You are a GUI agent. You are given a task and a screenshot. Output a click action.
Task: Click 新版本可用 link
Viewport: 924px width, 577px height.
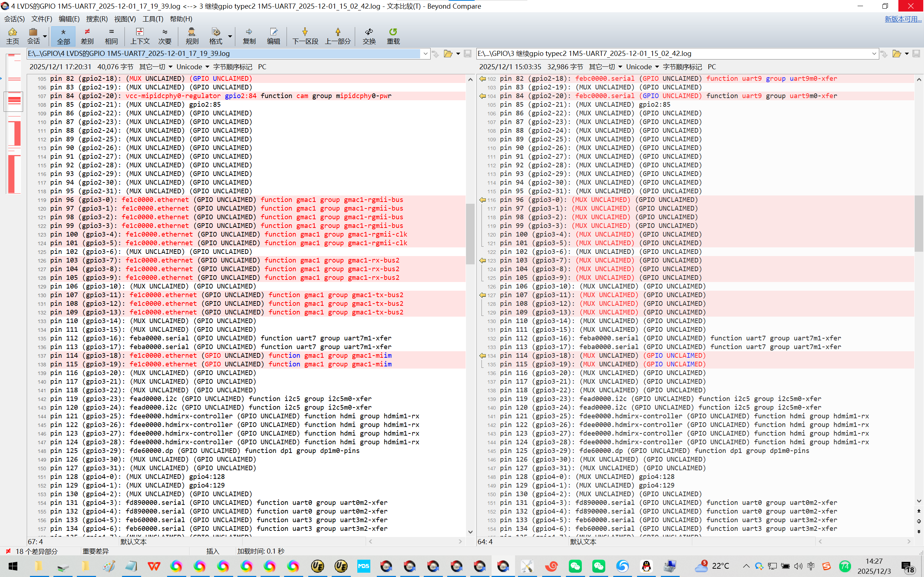pyautogui.click(x=903, y=19)
